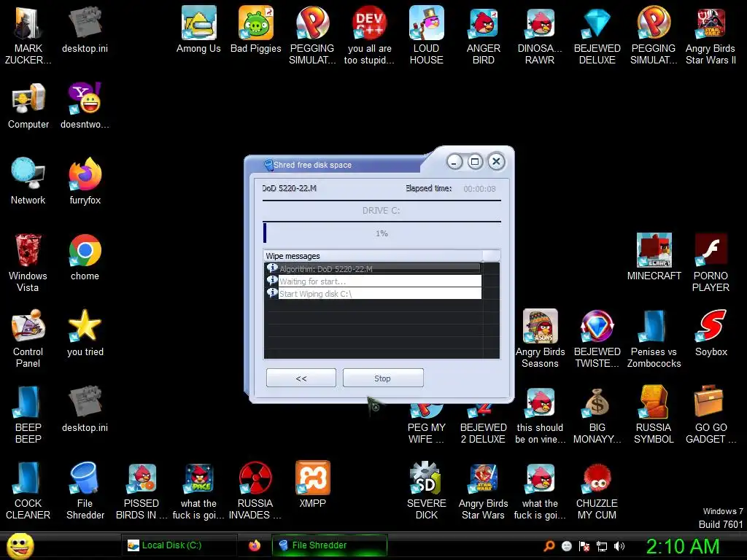Select the BEJEWED 2 DELUXE icon
Screen dimensions: 747x560
(484, 424)
